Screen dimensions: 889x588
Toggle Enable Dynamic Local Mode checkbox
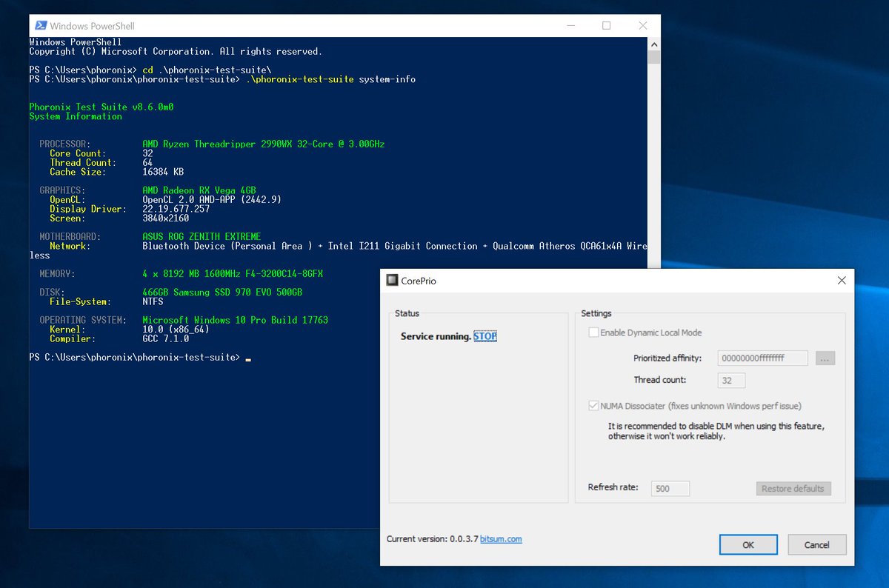(x=593, y=333)
